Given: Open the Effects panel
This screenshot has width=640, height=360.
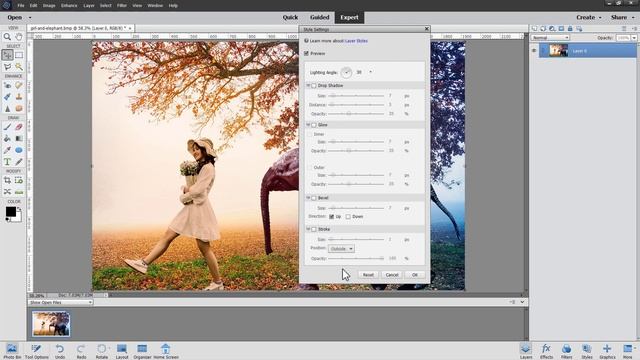Looking at the screenshot, I should click(546, 351).
